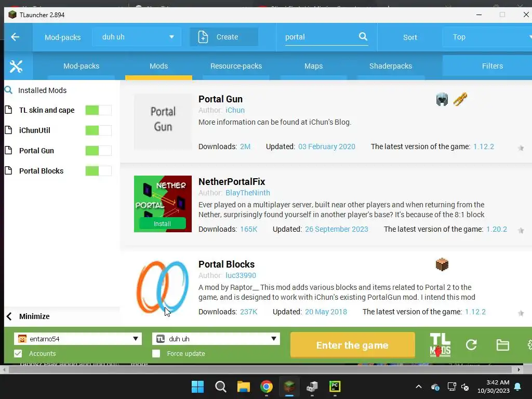Click the notification bell in system tray
Viewport: 532px width, 399px height.
518,387
